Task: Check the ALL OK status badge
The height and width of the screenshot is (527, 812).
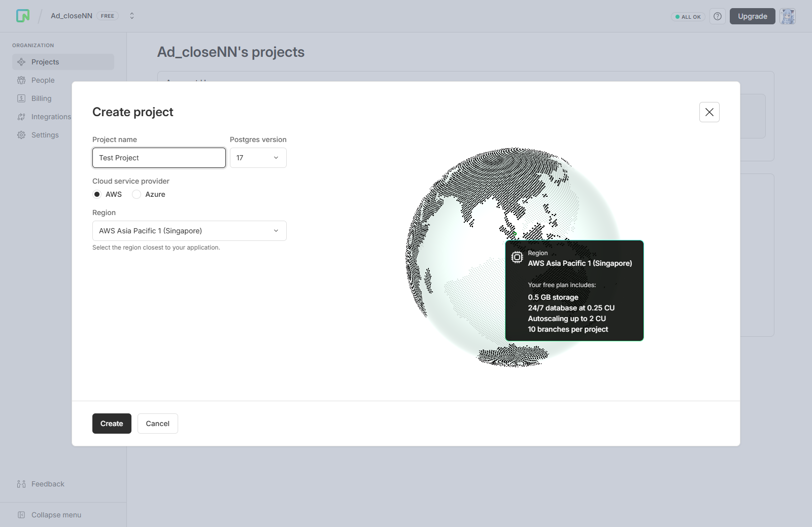Action: point(688,17)
